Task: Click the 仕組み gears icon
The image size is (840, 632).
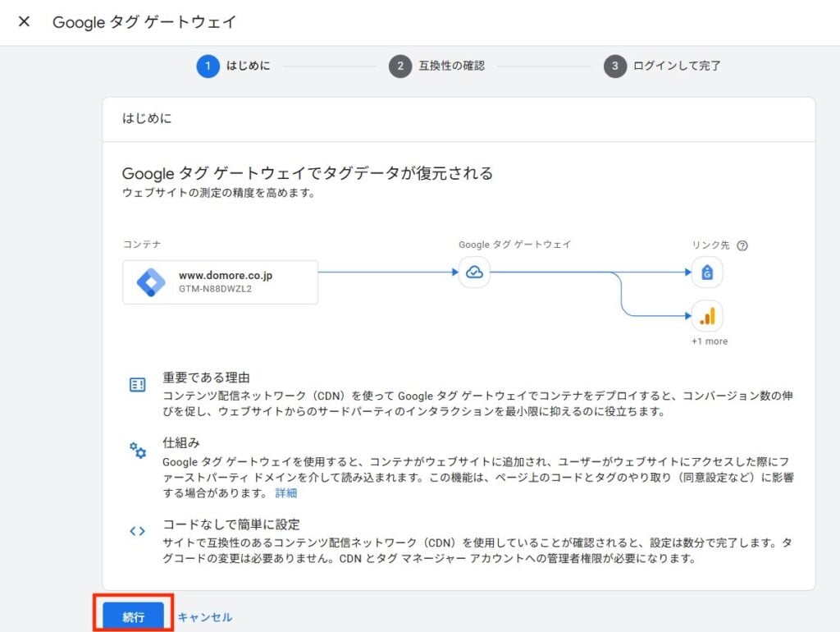Action: pos(137,450)
